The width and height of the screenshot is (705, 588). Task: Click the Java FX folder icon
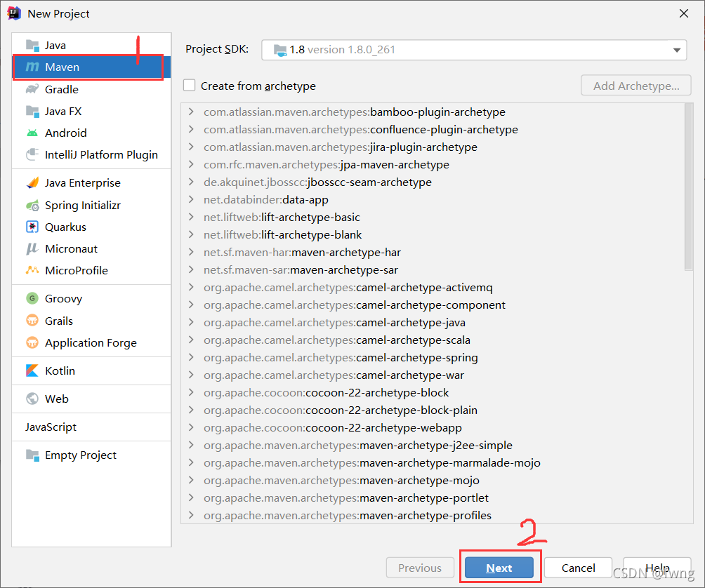pos(32,111)
